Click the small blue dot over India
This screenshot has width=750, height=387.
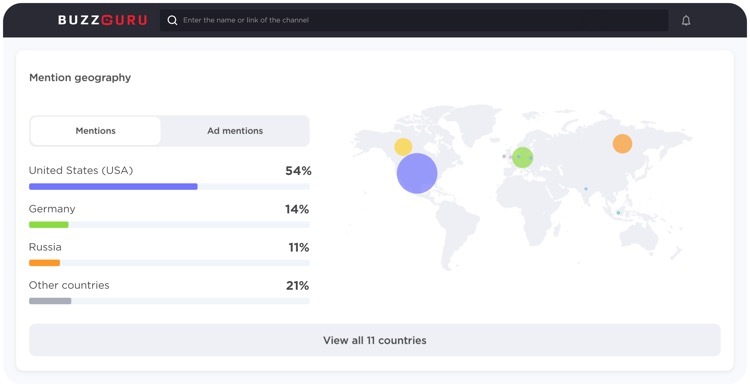[585, 188]
